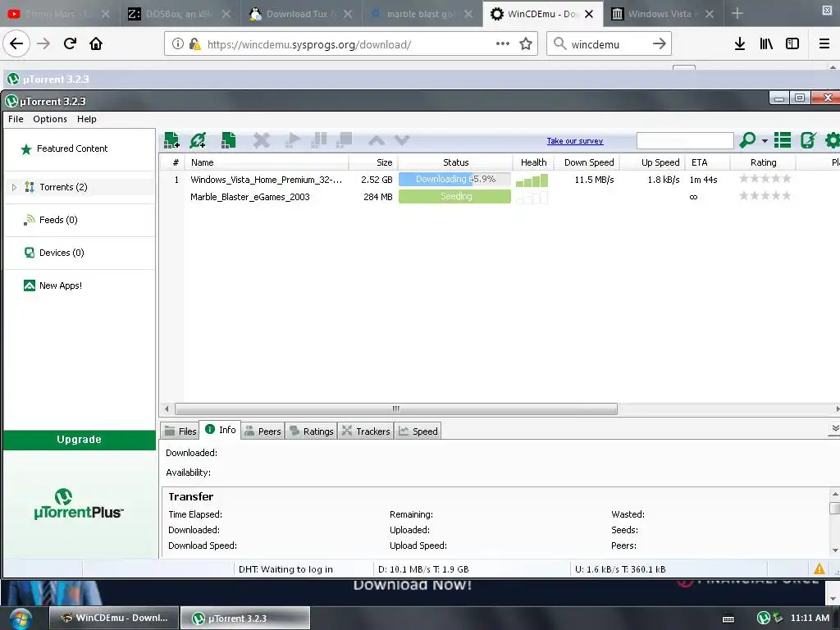The width and height of the screenshot is (840, 630).
Task: Click the Firefox back button
Action: point(16,43)
